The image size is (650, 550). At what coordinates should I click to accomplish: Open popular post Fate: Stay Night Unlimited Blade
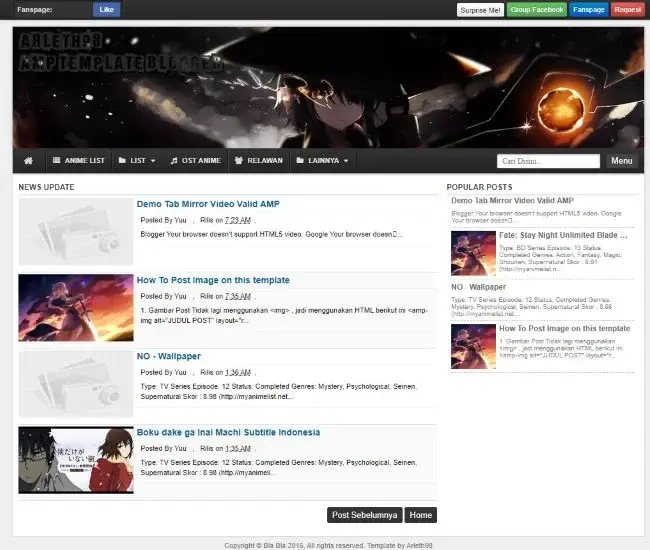563,235
